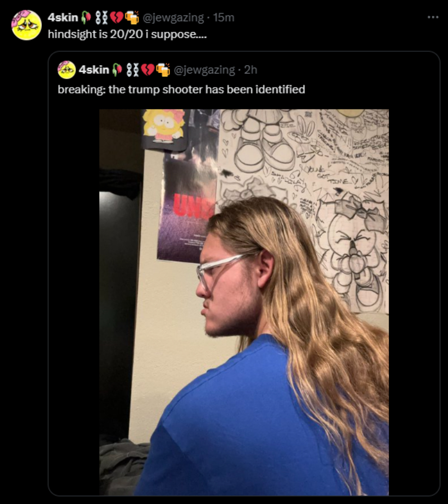Click the small avatar inside the quoted tweet
Screen dimensions: 448x504
[66, 70]
